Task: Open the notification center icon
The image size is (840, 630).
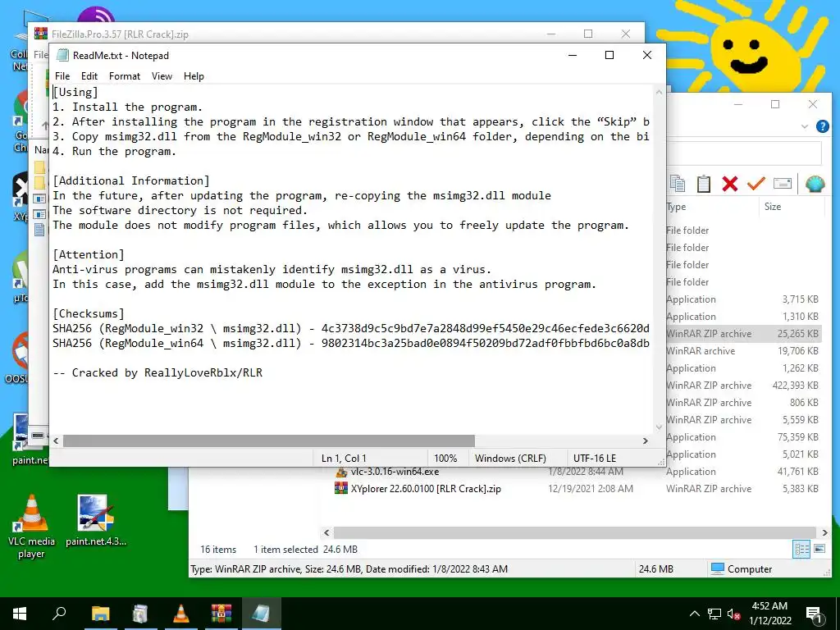Action: click(x=813, y=614)
